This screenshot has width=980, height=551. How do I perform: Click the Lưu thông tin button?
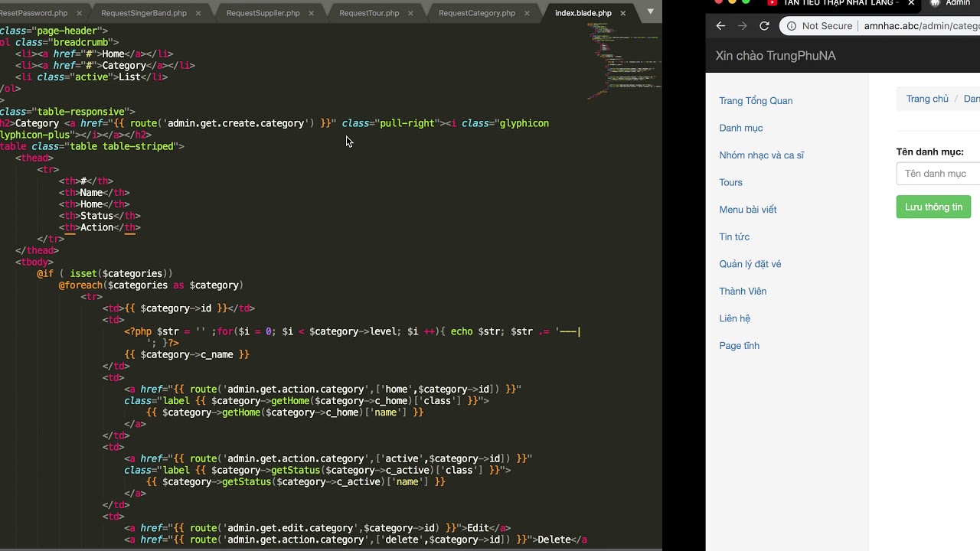[933, 207]
